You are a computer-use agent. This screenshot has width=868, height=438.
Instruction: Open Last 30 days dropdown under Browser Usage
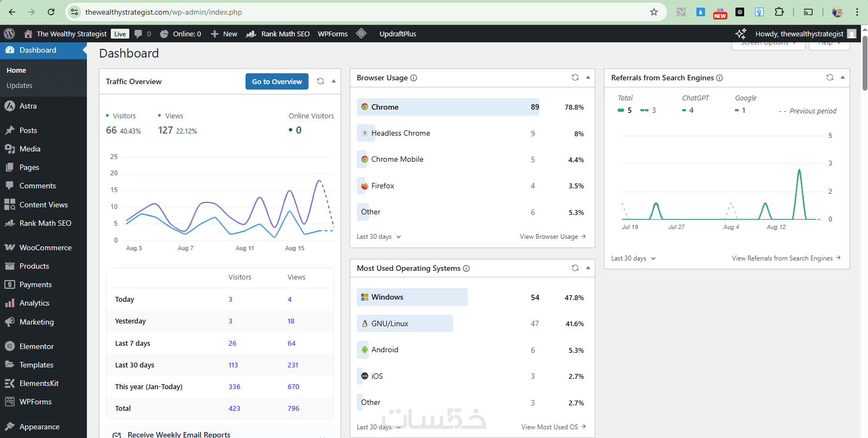pyautogui.click(x=379, y=237)
